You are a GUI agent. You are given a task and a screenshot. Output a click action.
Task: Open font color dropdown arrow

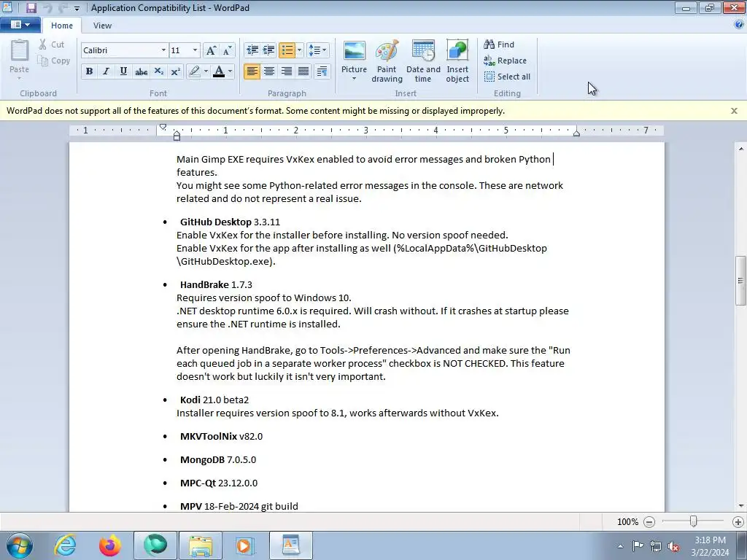click(x=230, y=71)
